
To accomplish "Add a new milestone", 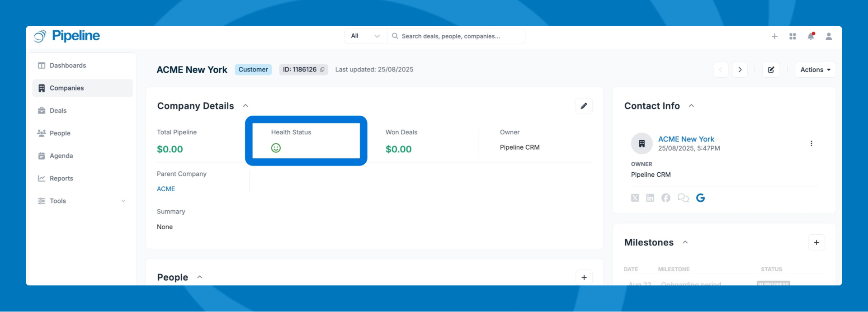I will (816, 242).
